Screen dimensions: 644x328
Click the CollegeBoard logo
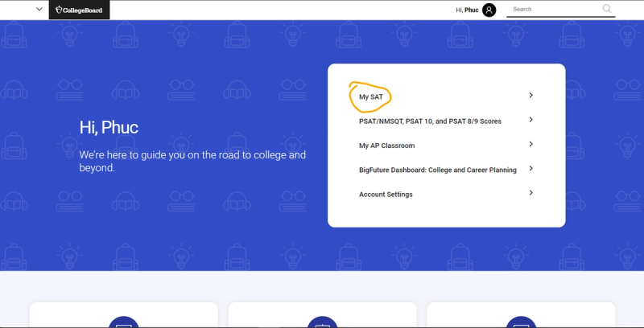79,10
